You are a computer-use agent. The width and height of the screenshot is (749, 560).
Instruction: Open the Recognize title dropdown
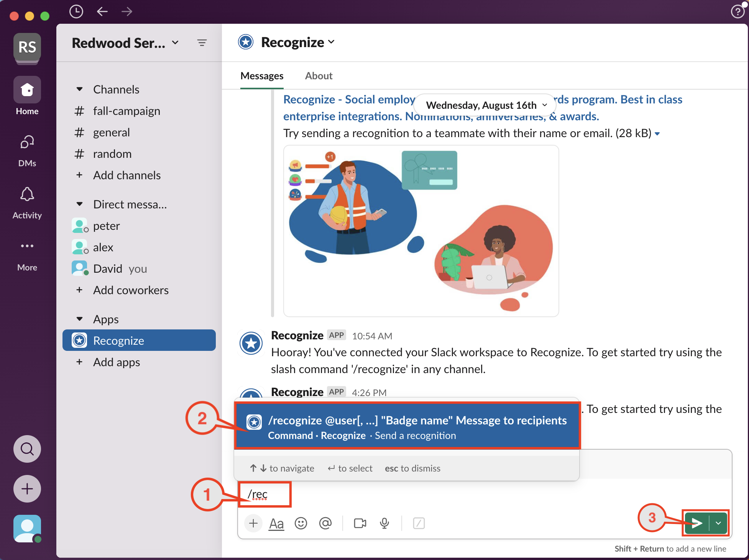(298, 42)
